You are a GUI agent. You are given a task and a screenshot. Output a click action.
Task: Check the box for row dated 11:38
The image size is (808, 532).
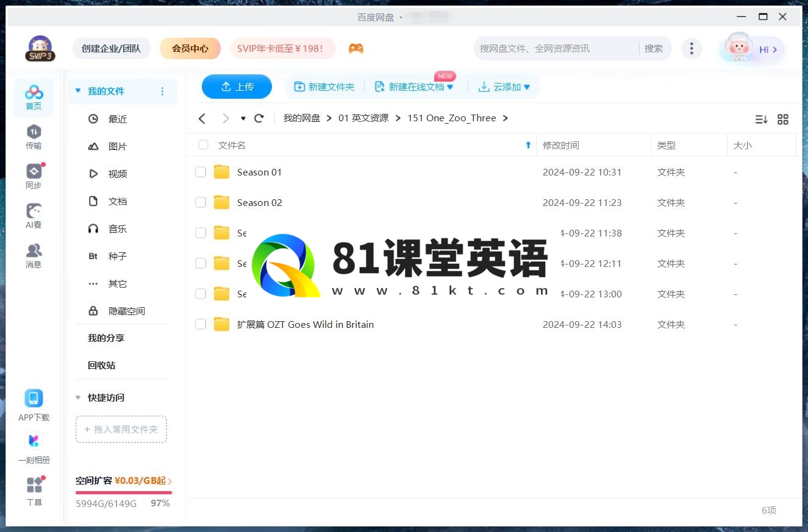coord(201,233)
